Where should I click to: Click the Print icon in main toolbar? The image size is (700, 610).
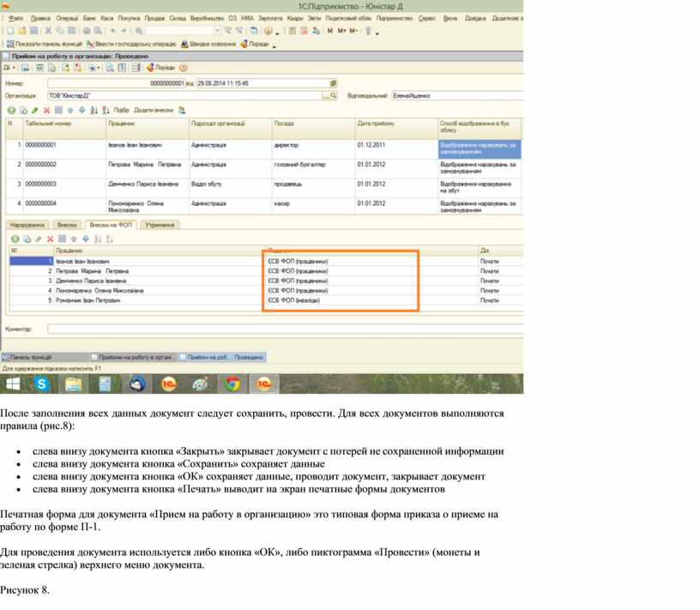(x=86, y=31)
